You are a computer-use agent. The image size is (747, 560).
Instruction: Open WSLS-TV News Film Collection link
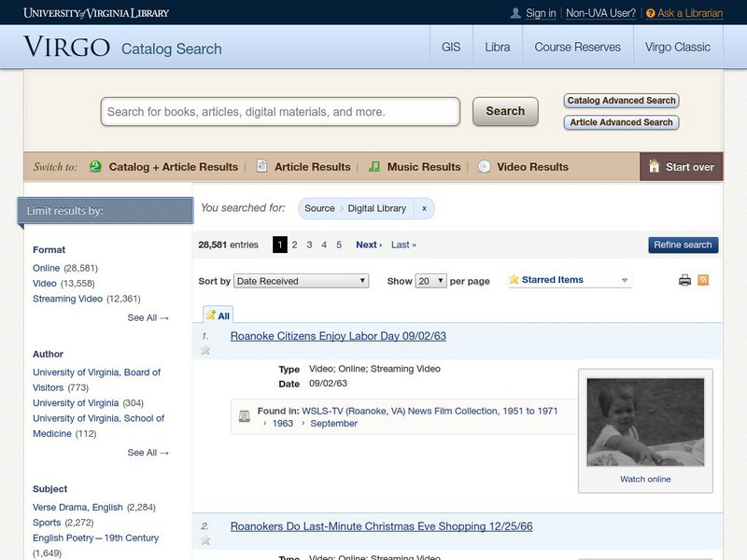(x=430, y=411)
